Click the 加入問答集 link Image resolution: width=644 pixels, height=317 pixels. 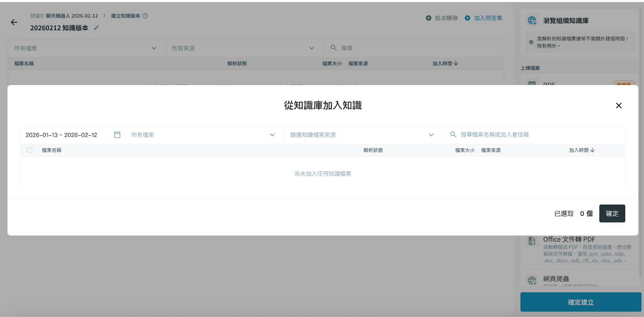484,18
